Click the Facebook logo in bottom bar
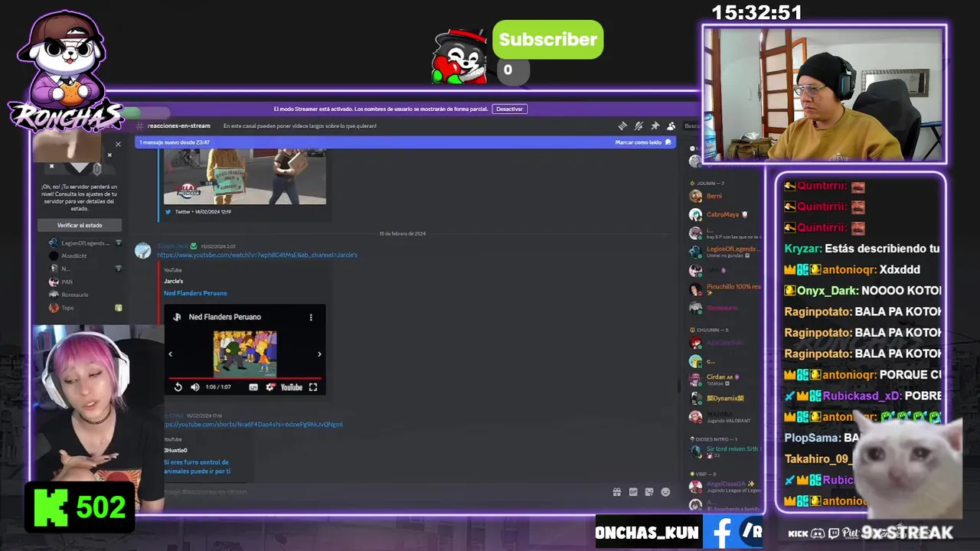This screenshot has height=551, width=980. (721, 532)
